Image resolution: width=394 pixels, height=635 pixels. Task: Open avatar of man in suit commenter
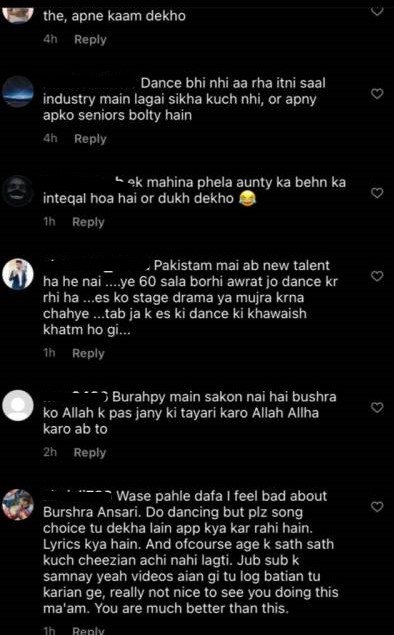click(x=18, y=274)
